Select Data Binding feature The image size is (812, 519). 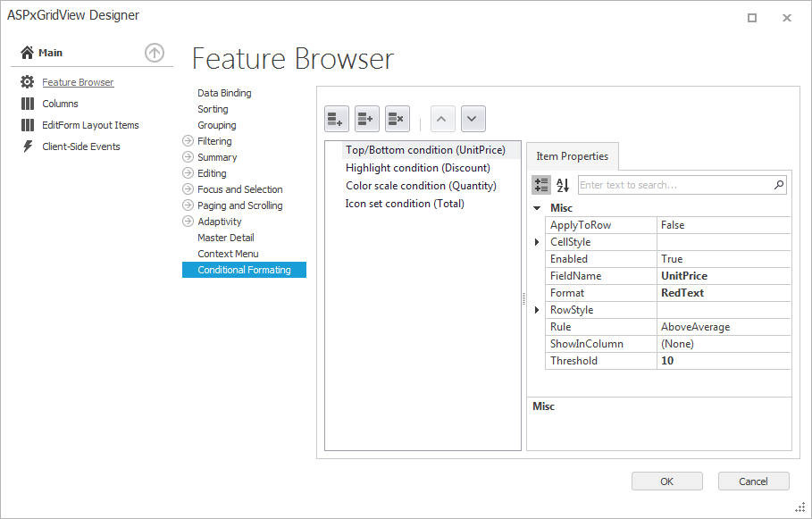coord(224,93)
